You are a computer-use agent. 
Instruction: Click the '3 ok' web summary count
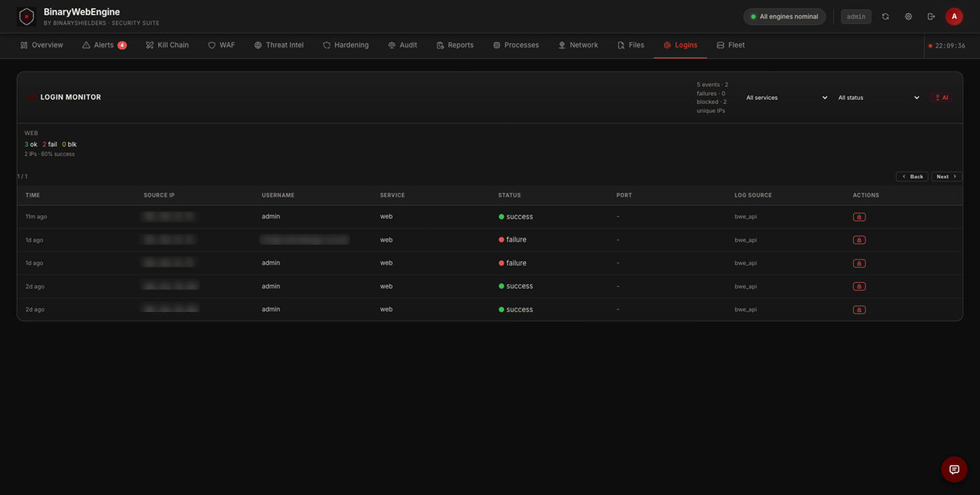31,144
